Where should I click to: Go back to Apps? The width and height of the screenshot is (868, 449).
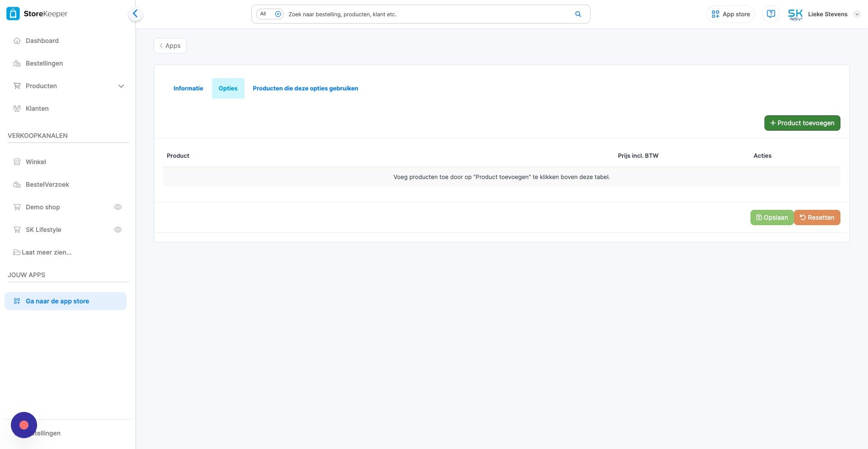170,46
